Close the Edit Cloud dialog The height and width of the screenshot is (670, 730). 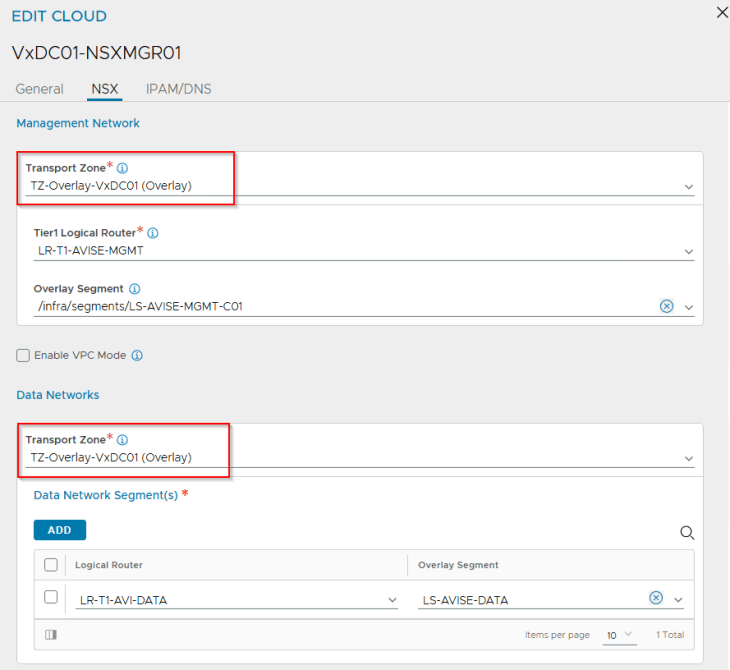pyautogui.click(x=722, y=13)
